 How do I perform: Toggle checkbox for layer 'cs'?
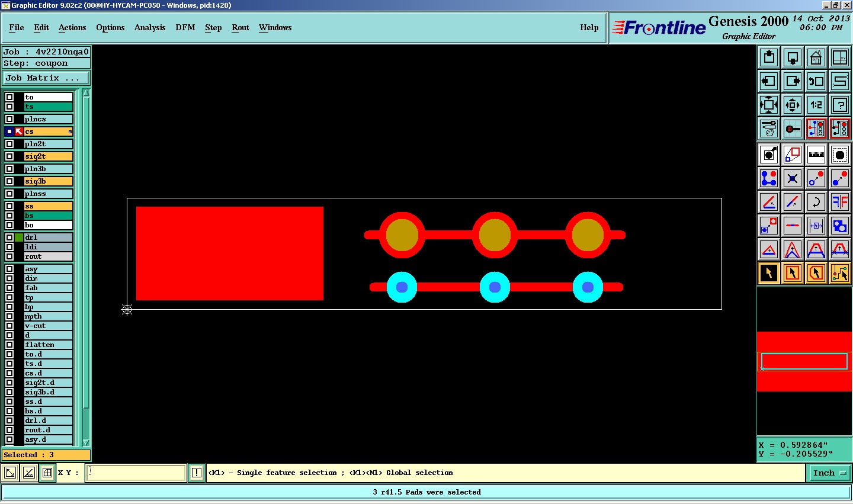(9, 131)
